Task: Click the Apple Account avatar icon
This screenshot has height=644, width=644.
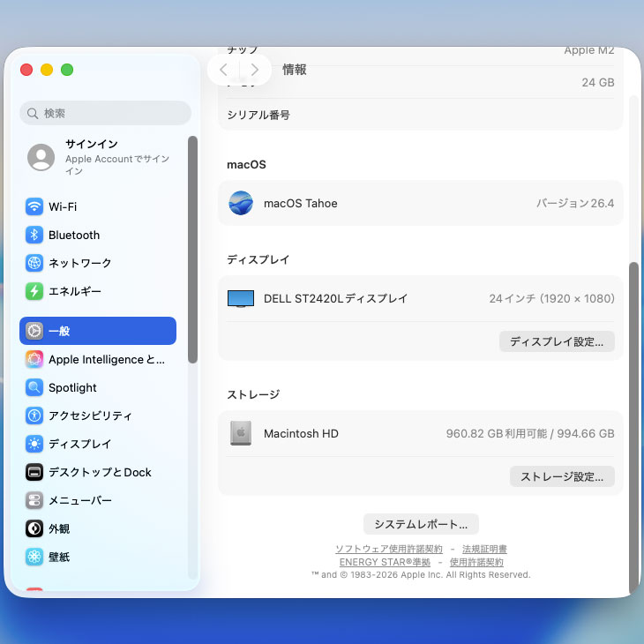Action: tap(41, 157)
